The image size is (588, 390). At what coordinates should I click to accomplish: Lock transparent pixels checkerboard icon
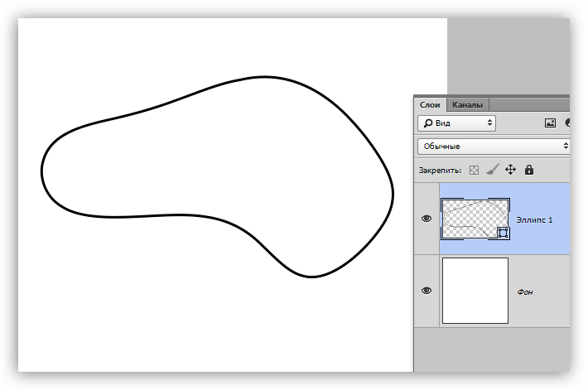click(474, 171)
